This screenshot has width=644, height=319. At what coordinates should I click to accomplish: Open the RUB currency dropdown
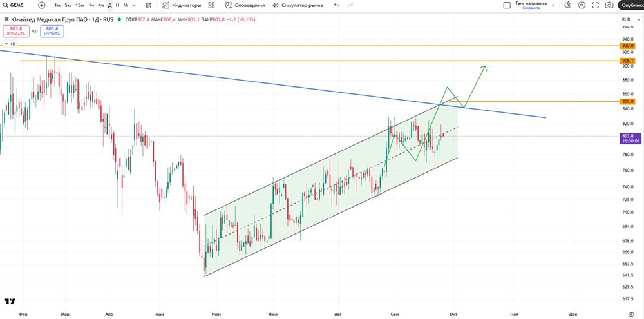(x=630, y=19)
